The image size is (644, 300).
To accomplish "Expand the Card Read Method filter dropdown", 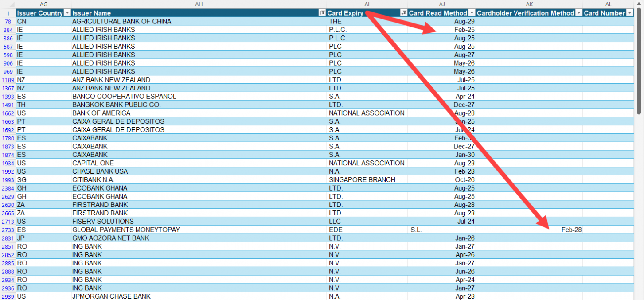I will coord(472,13).
